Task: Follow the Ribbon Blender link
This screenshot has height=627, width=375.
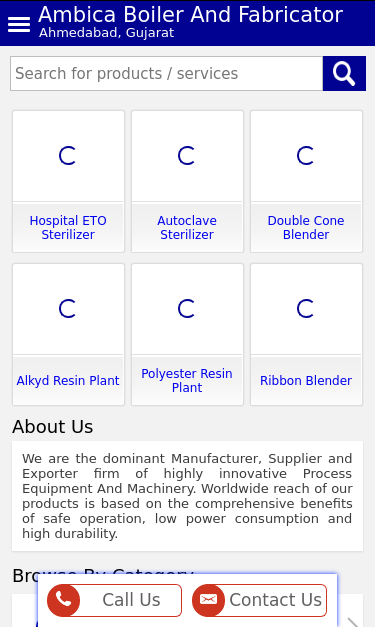Action: pyautogui.click(x=306, y=380)
